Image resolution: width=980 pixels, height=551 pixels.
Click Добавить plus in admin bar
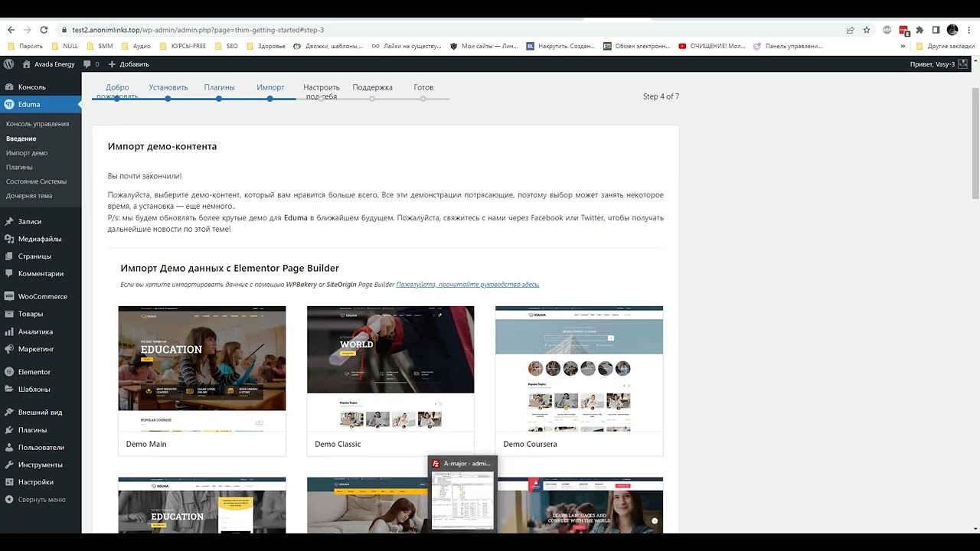pyautogui.click(x=113, y=64)
